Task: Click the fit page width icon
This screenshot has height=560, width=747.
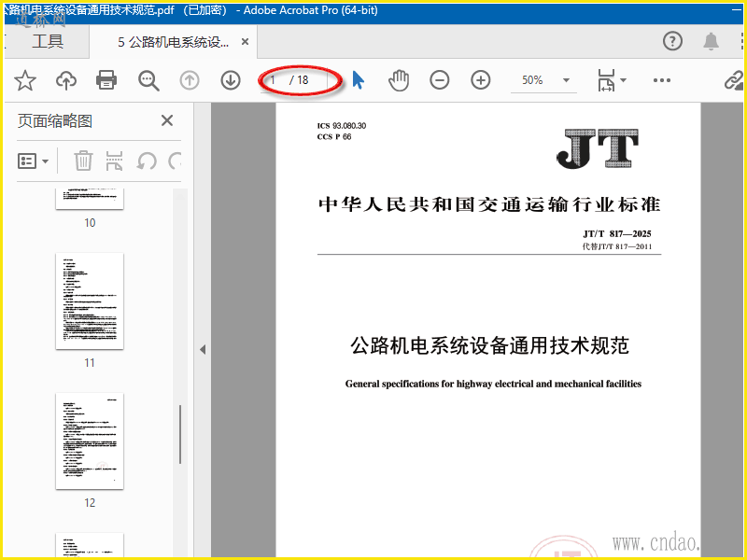Action: [606, 80]
